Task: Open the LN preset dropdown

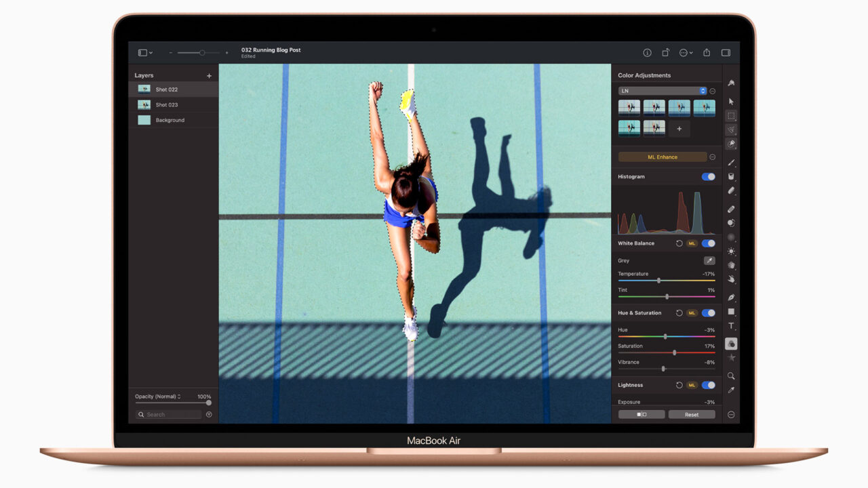Action: [661, 90]
